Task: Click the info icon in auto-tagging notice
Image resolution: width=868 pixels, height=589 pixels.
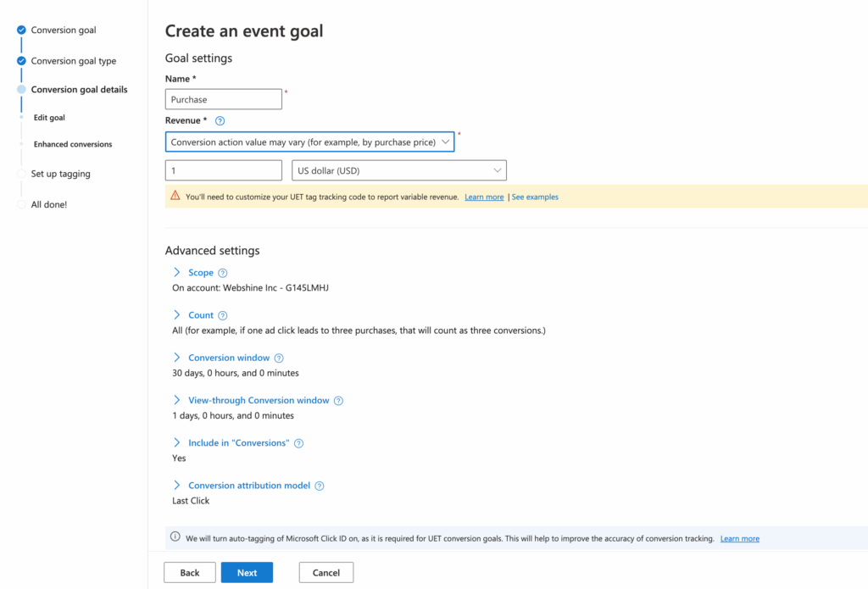Action: [x=175, y=536]
